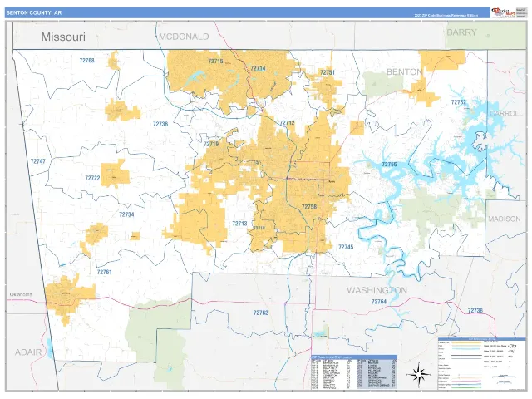Click ZIP code label 72719

(x=211, y=144)
